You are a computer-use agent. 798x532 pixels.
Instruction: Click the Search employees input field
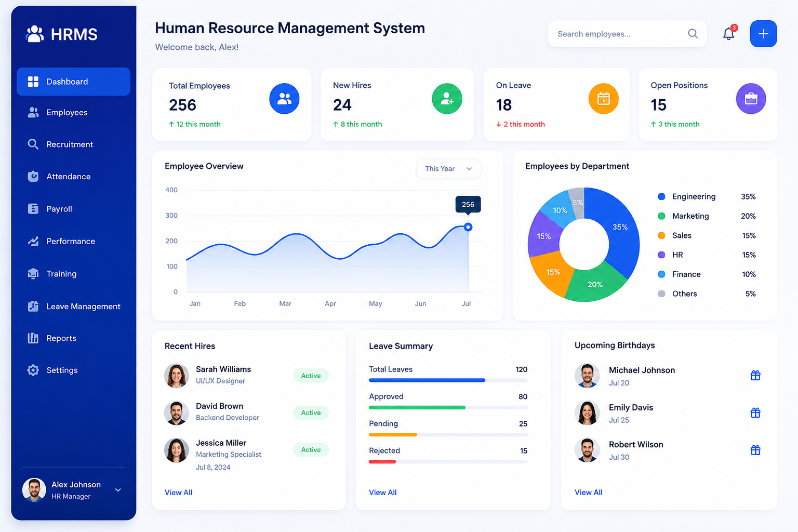(x=627, y=34)
